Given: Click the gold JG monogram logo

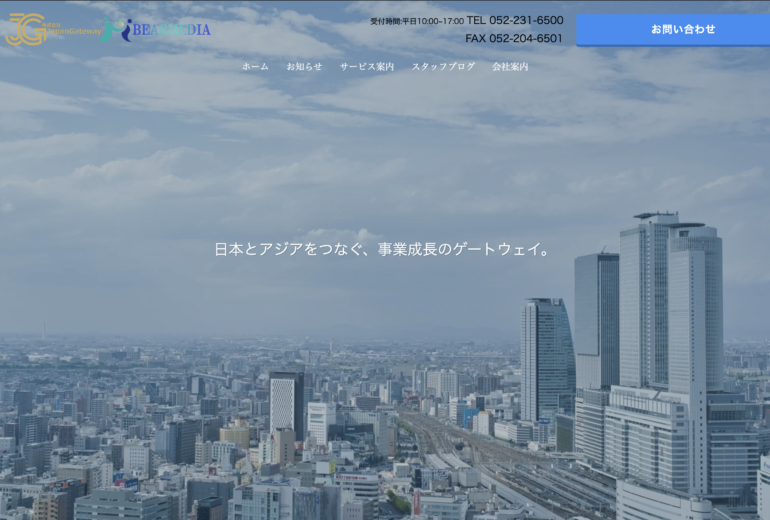Looking at the screenshot, I should click(24, 30).
